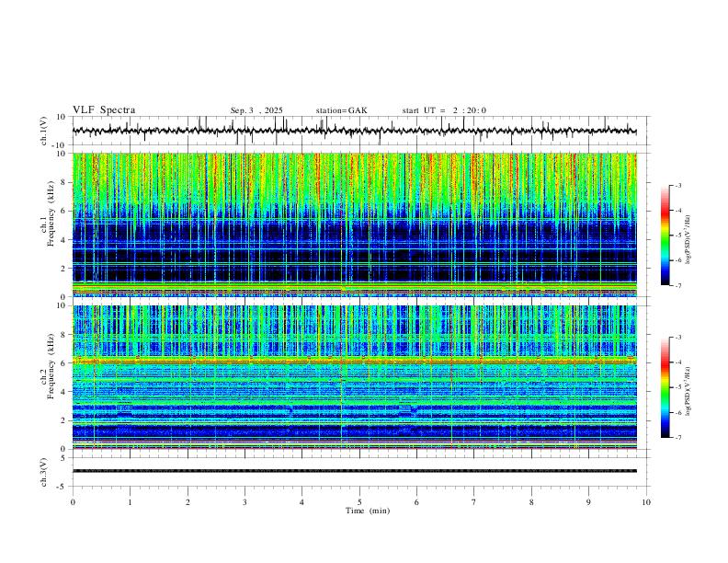Viewport: 728px width, 563px height.
Task: Click the lower PSD color scale bar
Action: (665, 387)
